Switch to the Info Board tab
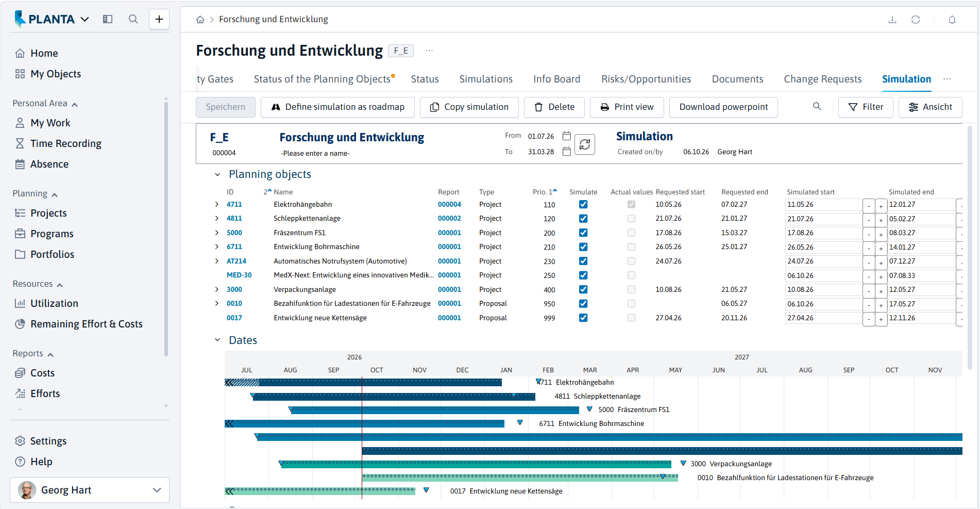 [x=556, y=79]
